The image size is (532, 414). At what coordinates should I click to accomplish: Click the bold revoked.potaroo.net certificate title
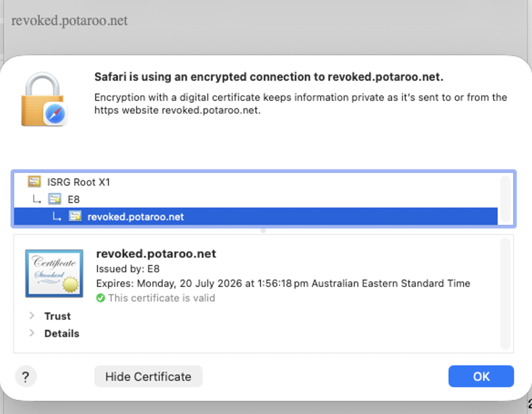[x=156, y=254]
